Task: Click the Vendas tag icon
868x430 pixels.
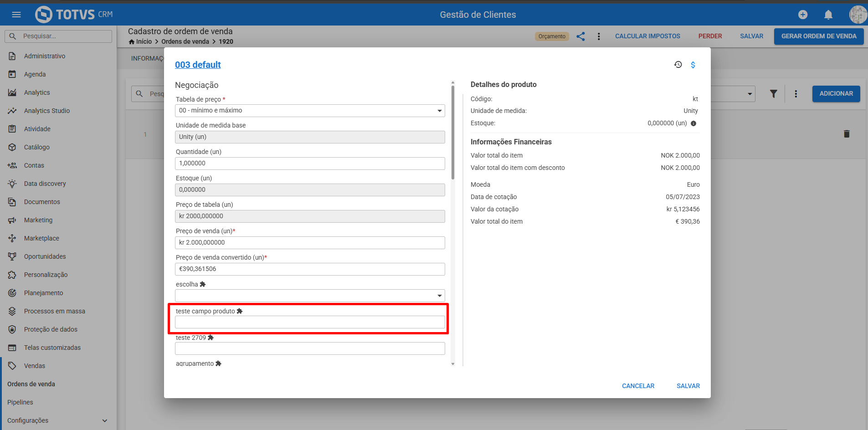Action: tap(12, 366)
